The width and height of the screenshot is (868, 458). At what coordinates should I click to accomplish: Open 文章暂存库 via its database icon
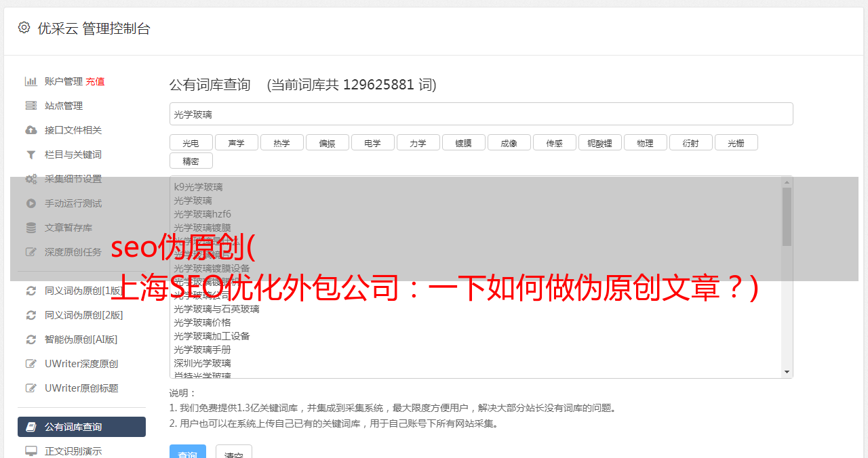31,228
